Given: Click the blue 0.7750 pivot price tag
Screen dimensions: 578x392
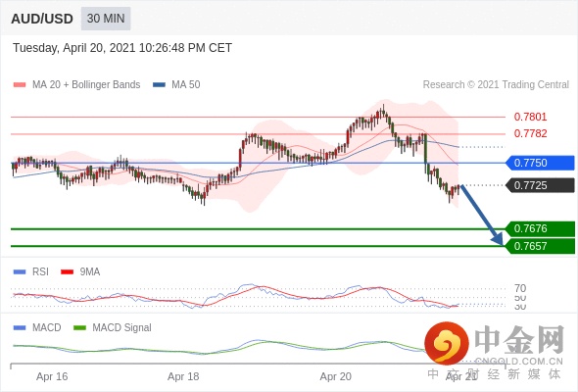Looking at the screenshot, I should [540, 163].
